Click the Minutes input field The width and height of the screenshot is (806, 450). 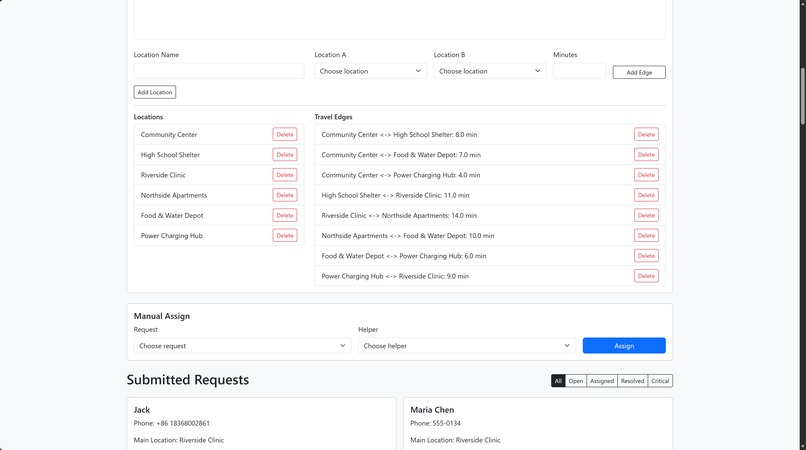(x=579, y=71)
